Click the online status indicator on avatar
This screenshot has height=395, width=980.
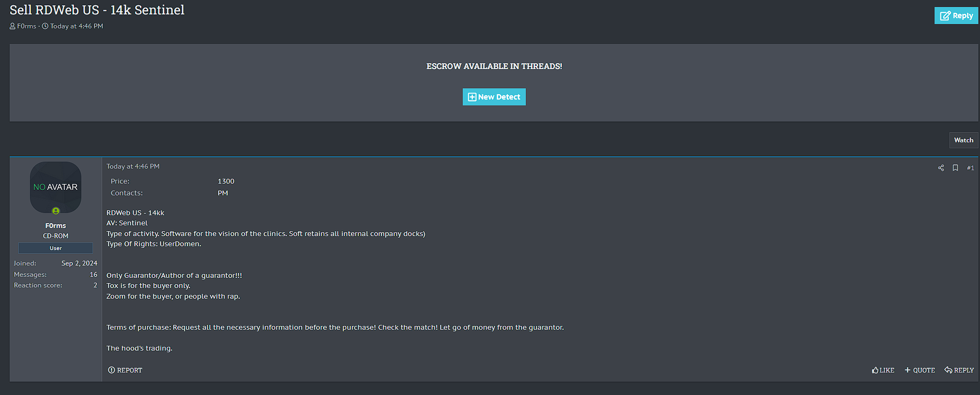(56, 211)
